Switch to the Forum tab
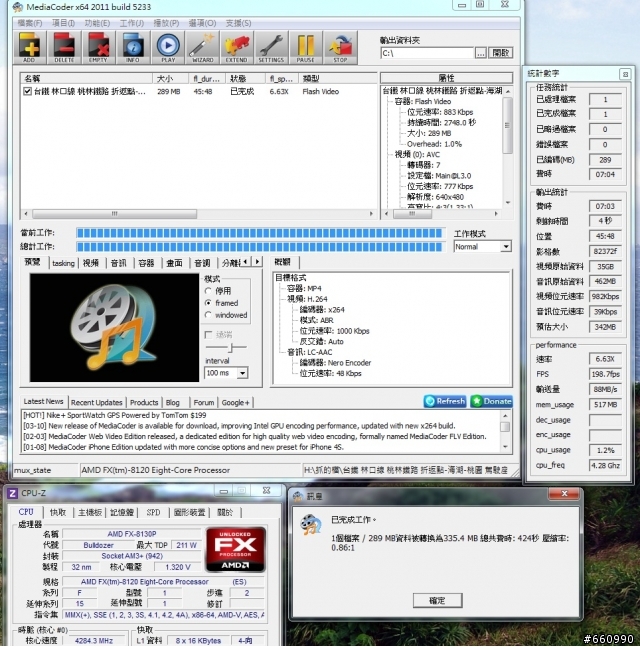640x647 pixels. point(204,402)
